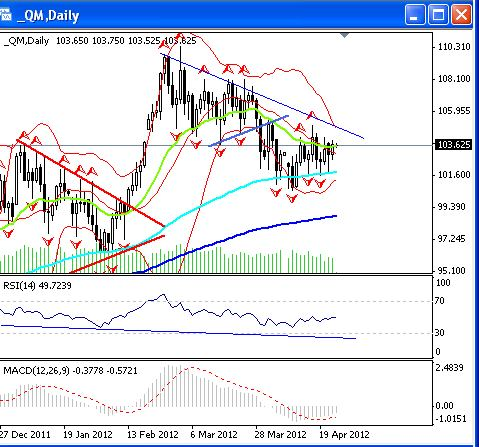The width and height of the screenshot is (479, 447).
Task: Select the short blue ascending trendline
Action: pyautogui.click(x=248, y=131)
